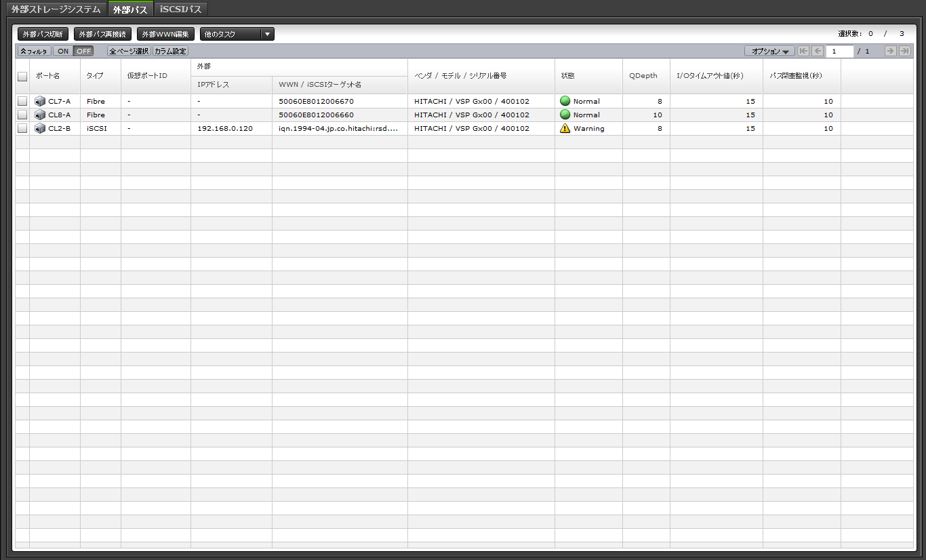Open the オプション dropdown menu

[769, 51]
